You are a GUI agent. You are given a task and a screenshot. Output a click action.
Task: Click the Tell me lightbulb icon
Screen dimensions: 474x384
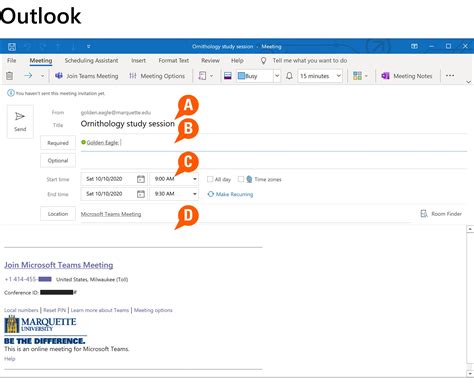coord(263,61)
